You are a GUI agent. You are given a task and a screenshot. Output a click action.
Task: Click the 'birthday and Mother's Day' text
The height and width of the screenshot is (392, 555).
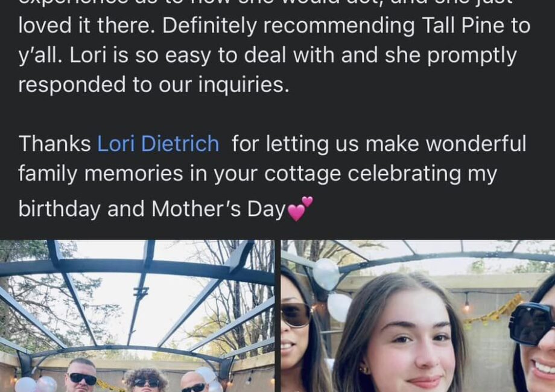click(x=152, y=209)
